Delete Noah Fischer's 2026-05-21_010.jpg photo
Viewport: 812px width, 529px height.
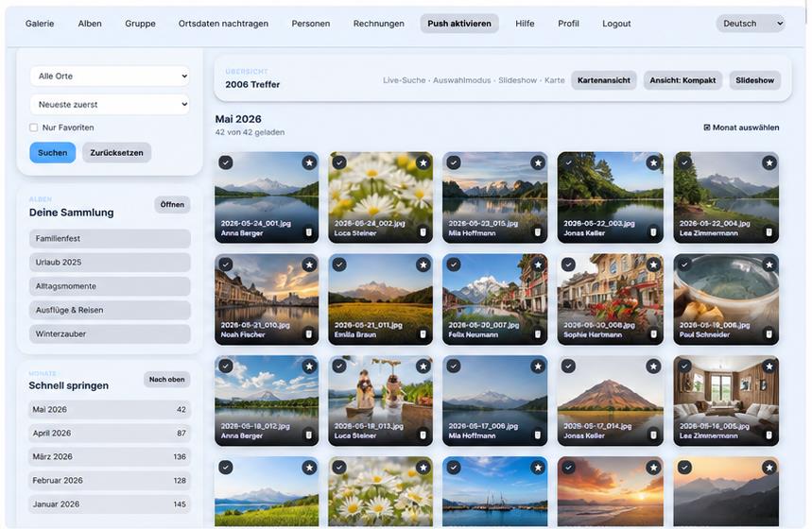[309, 333]
